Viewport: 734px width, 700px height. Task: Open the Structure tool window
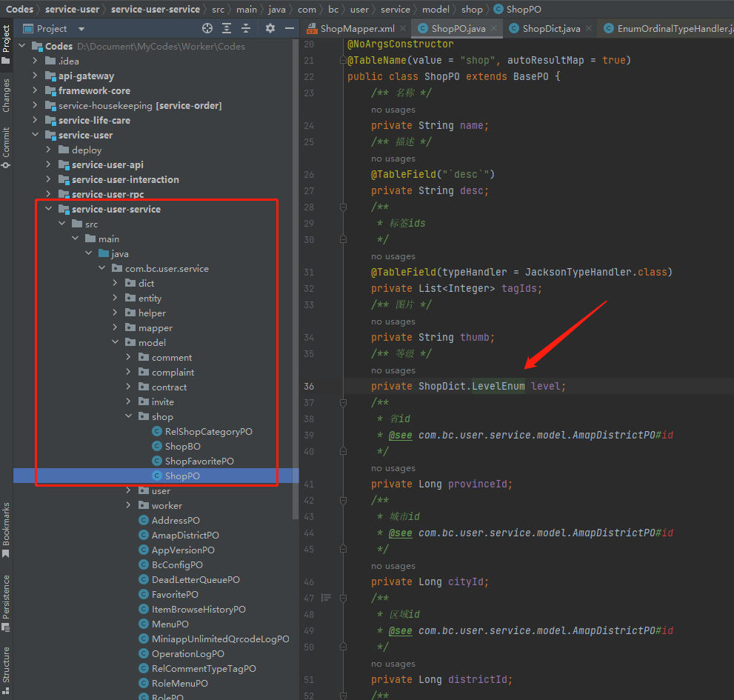pos(6,670)
